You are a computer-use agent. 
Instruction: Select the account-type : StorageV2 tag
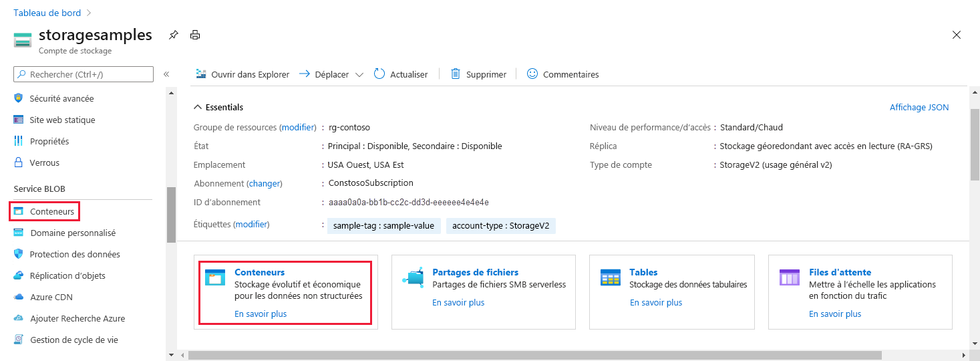pos(501,226)
